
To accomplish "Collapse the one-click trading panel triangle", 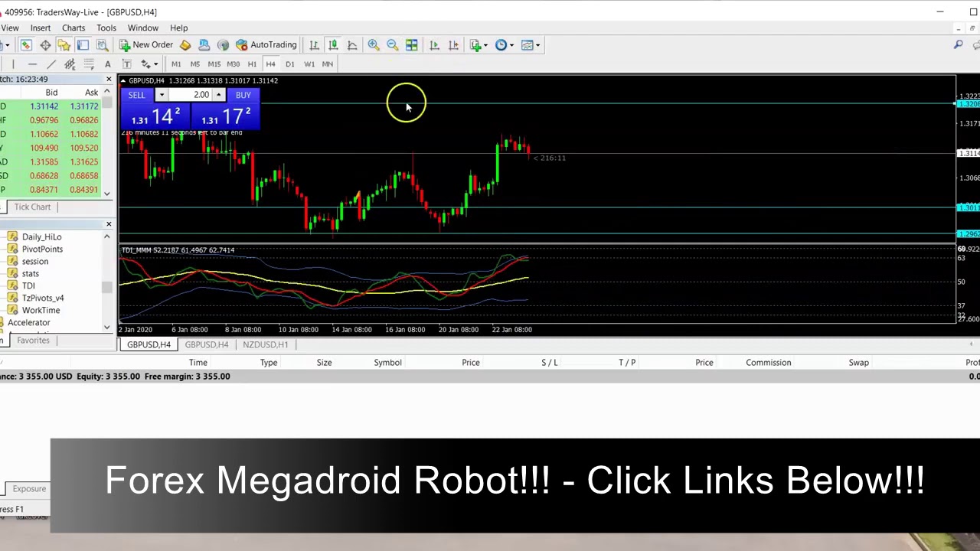I will 122,80.
